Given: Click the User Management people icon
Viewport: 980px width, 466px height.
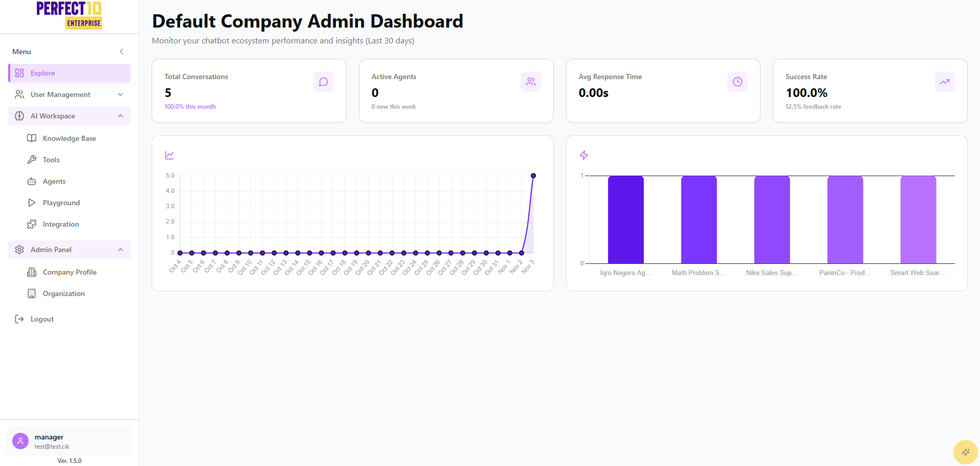Looking at the screenshot, I should (19, 94).
